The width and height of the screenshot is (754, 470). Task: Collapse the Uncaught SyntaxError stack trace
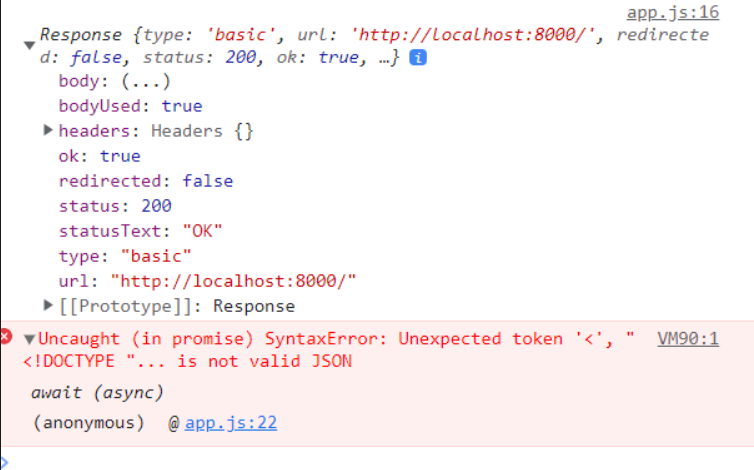(x=29, y=340)
